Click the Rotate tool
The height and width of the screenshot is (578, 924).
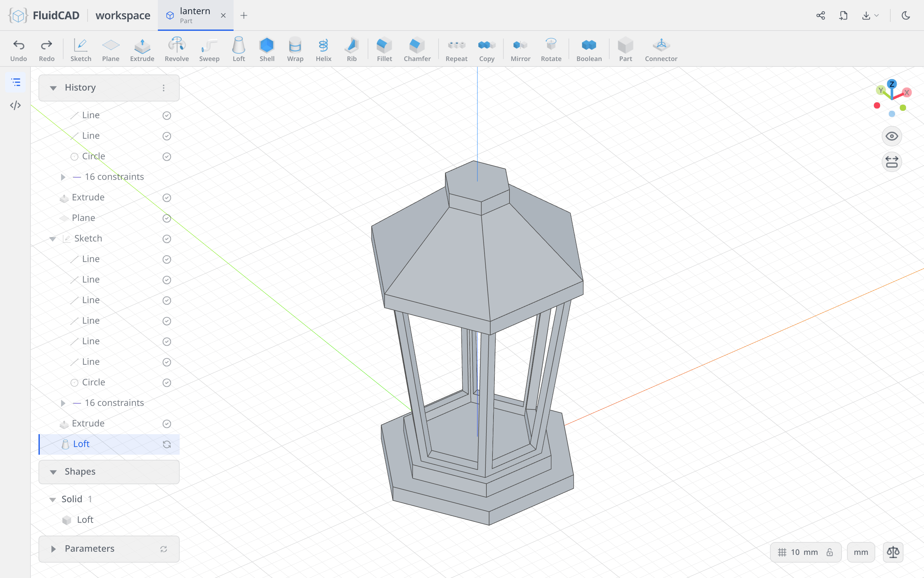coord(551,50)
